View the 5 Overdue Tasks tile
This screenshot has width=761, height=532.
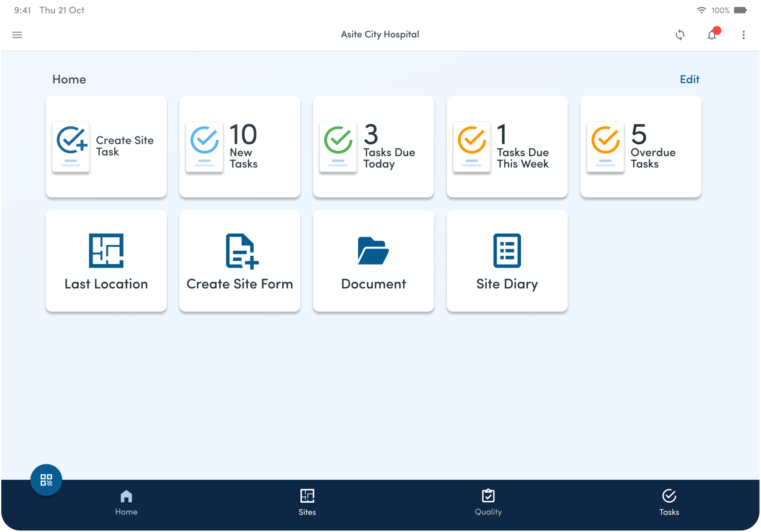coord(640,146)
